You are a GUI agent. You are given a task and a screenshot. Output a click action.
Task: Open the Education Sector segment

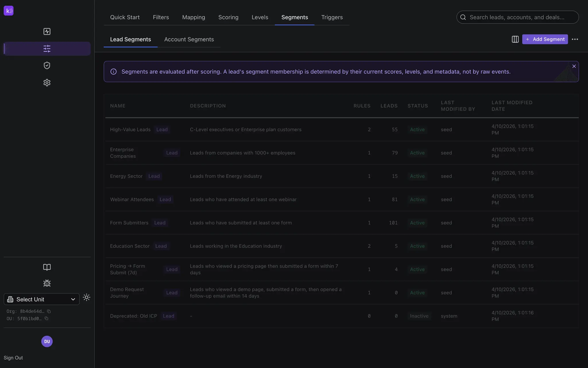(130, 246)
